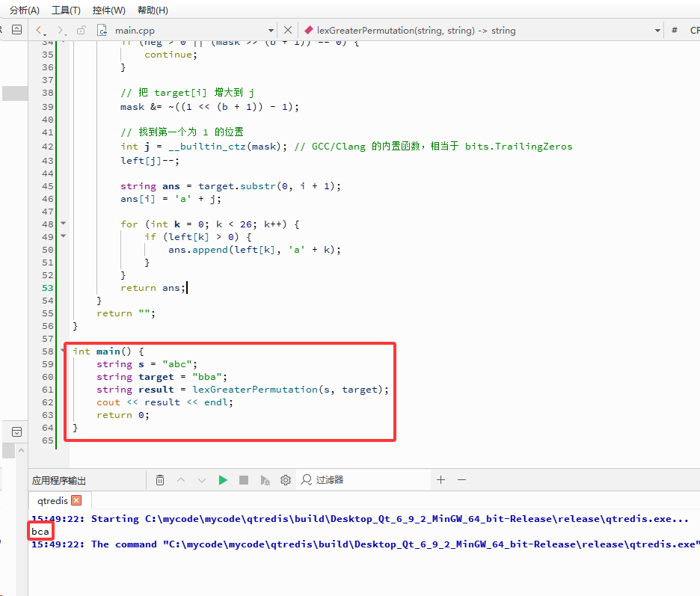The height and width of the screenshot is (596, 700).
Task: Click the pink function symbol diamond icon
Action: tap(308, 31)
